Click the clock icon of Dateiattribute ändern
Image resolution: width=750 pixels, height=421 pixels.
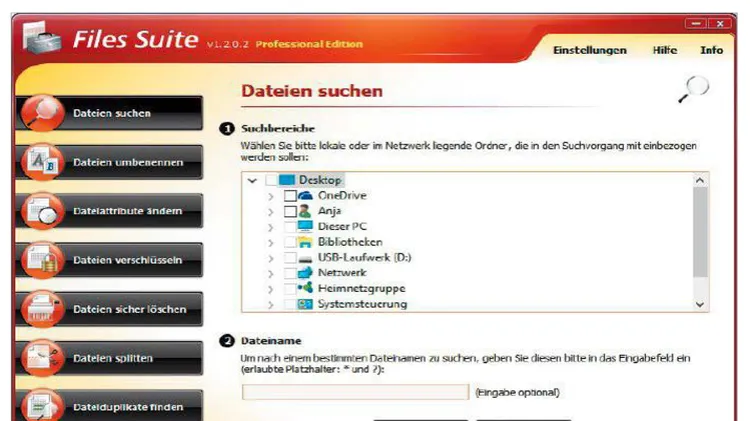point(42,211)
